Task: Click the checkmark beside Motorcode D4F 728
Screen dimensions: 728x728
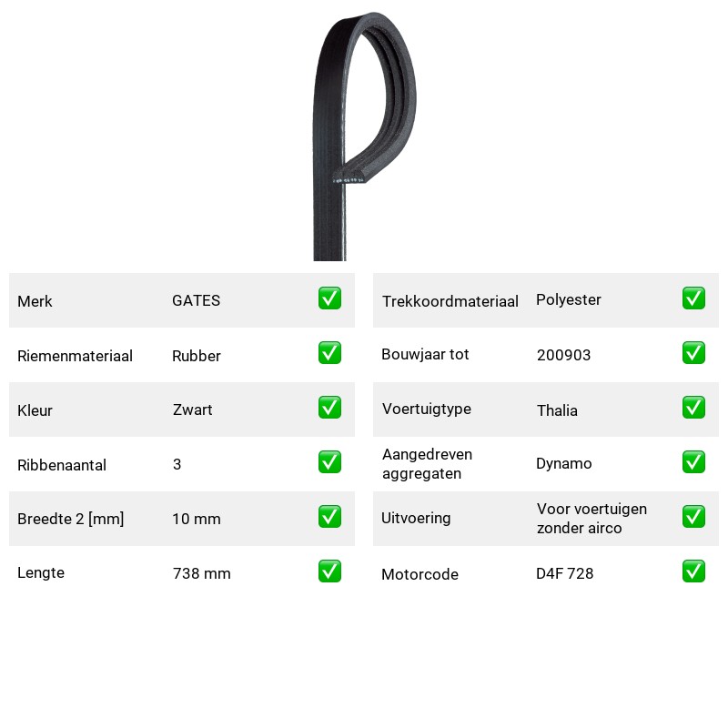Action: pos(693,571)
